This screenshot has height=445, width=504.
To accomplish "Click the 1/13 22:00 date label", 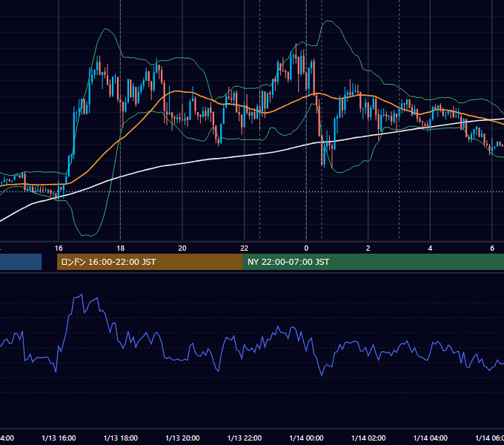I will coord(245,438).
